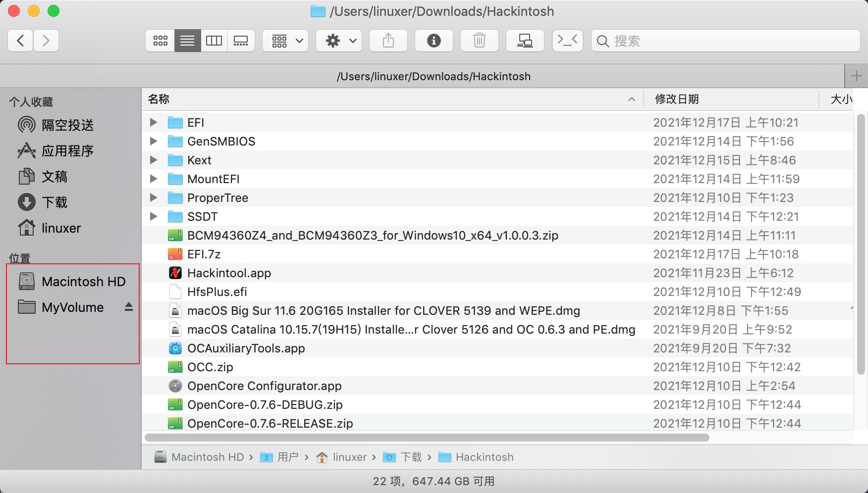Click the Share toolbar icon
The height and width of the screenshot is (493, 868).
click(388, 41)
